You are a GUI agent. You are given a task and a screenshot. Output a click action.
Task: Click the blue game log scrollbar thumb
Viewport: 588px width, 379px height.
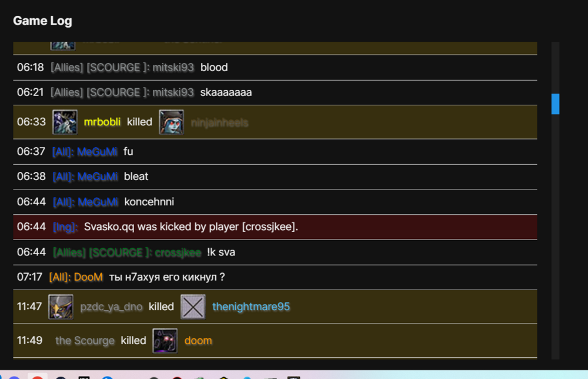click(x=556, y=104)
